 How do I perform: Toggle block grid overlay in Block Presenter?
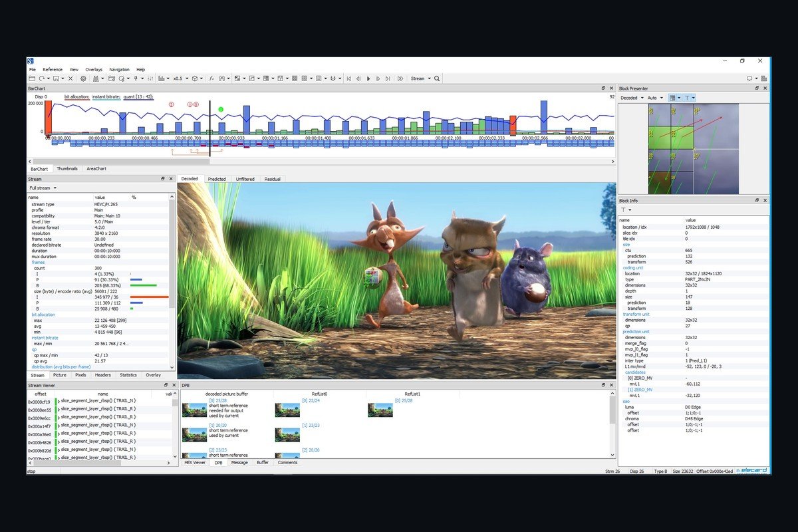[x=672, y=98]
